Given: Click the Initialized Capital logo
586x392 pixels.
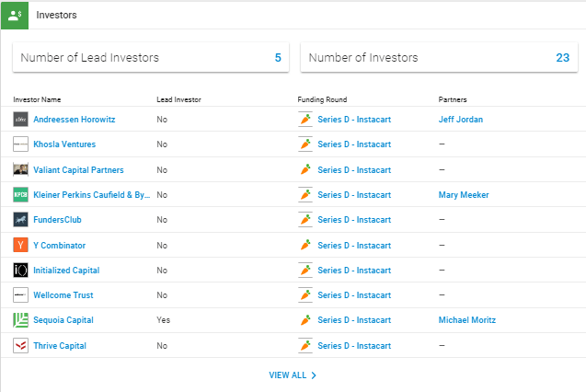Looking at the screenshot, I should [x=20, y=270].
